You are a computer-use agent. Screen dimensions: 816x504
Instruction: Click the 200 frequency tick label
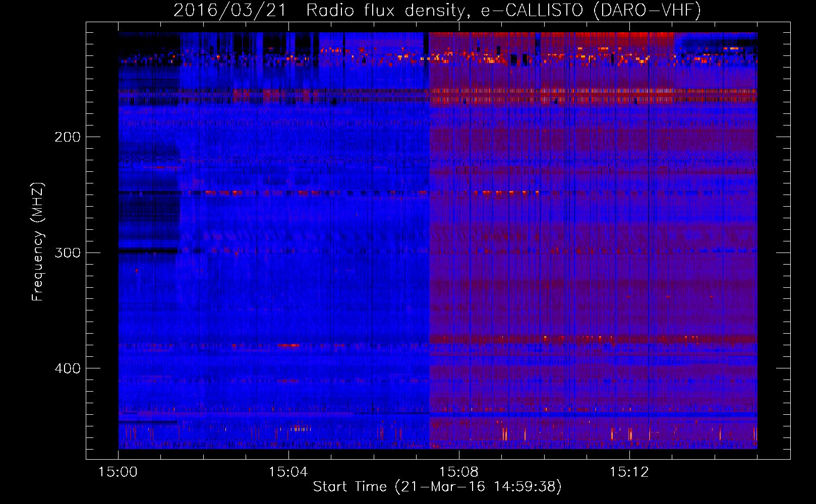click(68, 137)
